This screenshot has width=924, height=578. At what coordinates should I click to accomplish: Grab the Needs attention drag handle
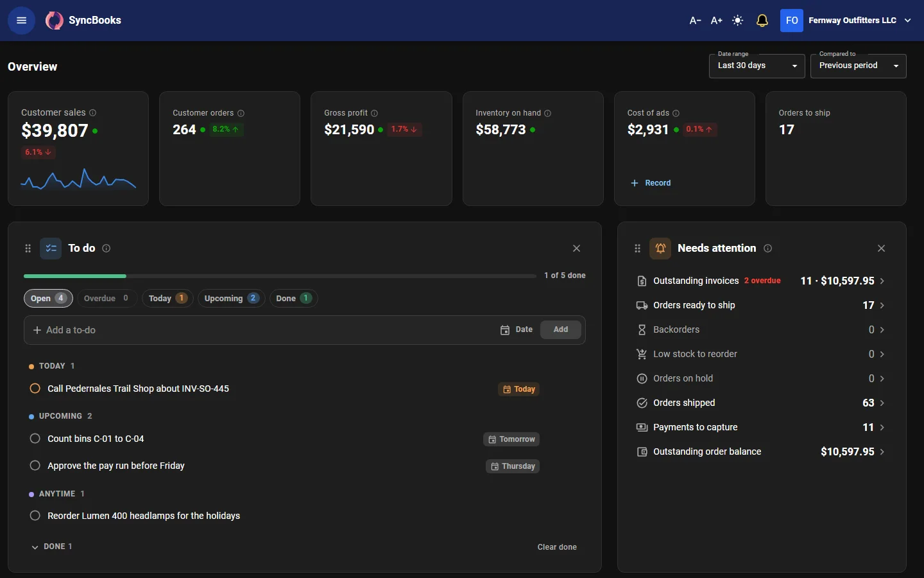(637, 249)
